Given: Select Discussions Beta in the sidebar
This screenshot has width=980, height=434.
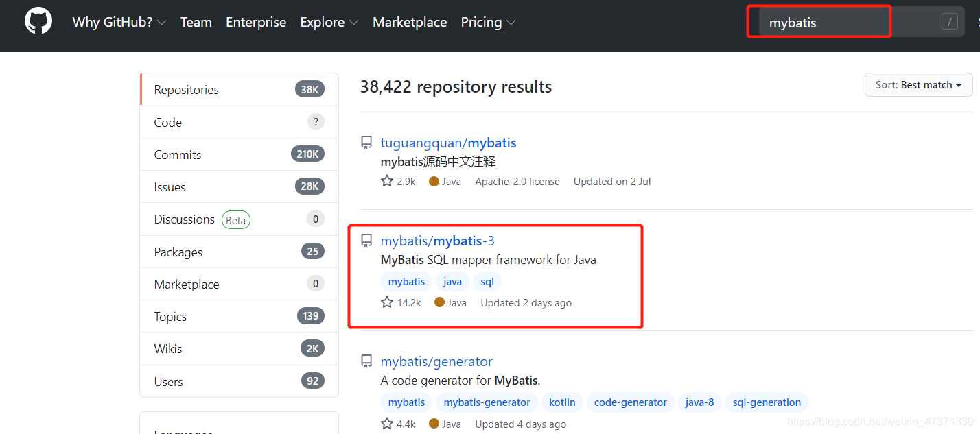Looking at the screenshot, I should tap(239, 219).
